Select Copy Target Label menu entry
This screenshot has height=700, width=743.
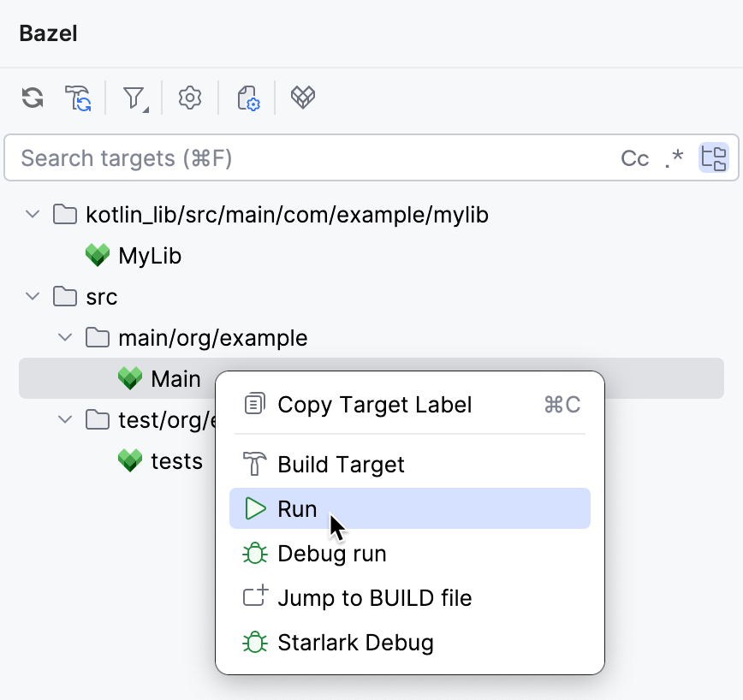pos(374,405)
